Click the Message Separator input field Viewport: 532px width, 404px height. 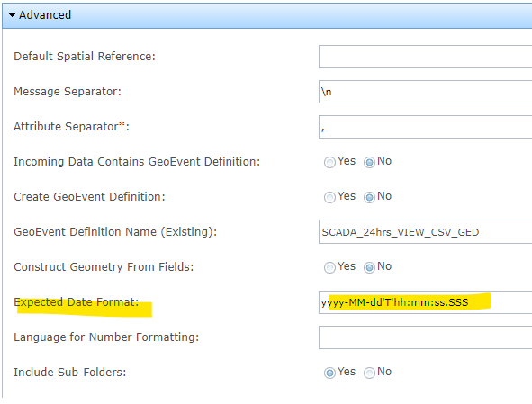point(426,92)
